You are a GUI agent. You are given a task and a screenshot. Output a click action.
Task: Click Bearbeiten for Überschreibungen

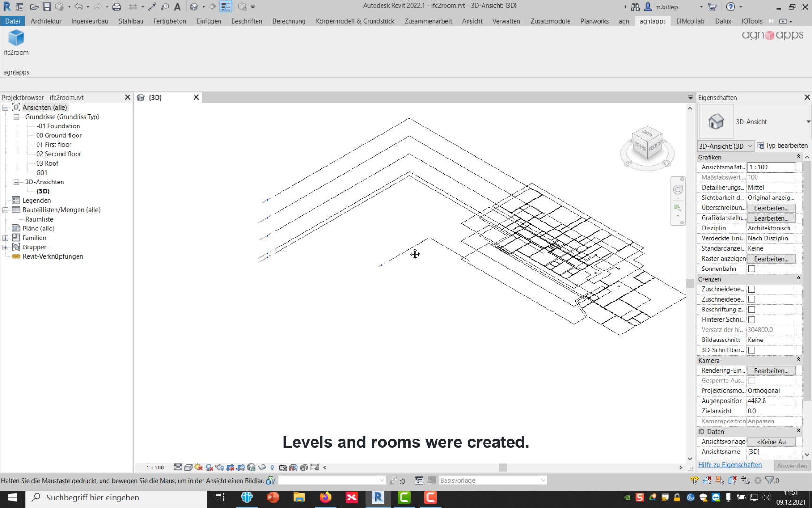(771, 208)
